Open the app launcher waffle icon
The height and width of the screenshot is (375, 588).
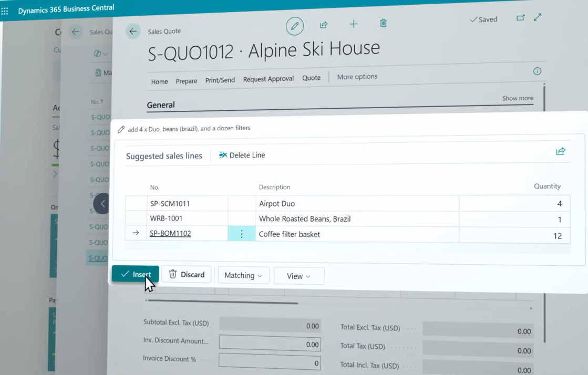5,11
